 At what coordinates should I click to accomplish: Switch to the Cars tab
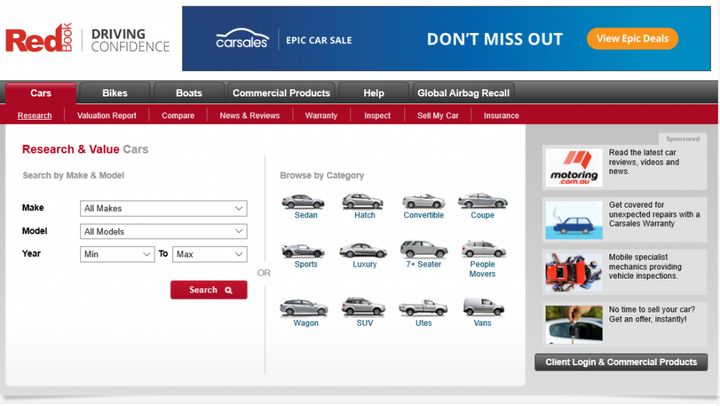pos(41,93)
